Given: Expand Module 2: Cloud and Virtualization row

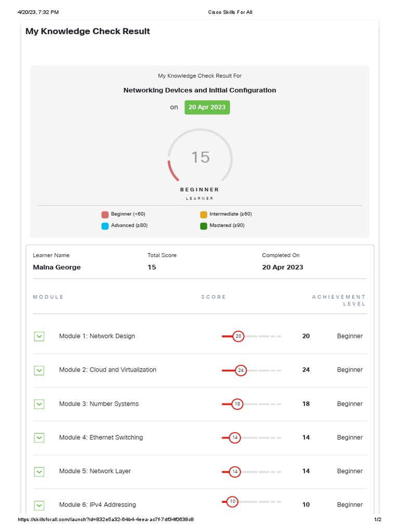Looking at the screenshot, I should click(39, 370).
